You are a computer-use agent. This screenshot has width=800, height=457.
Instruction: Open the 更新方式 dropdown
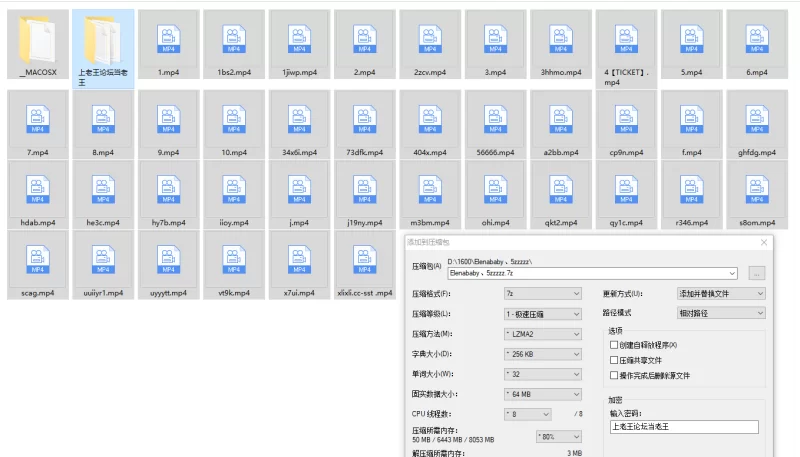point(721,294)
